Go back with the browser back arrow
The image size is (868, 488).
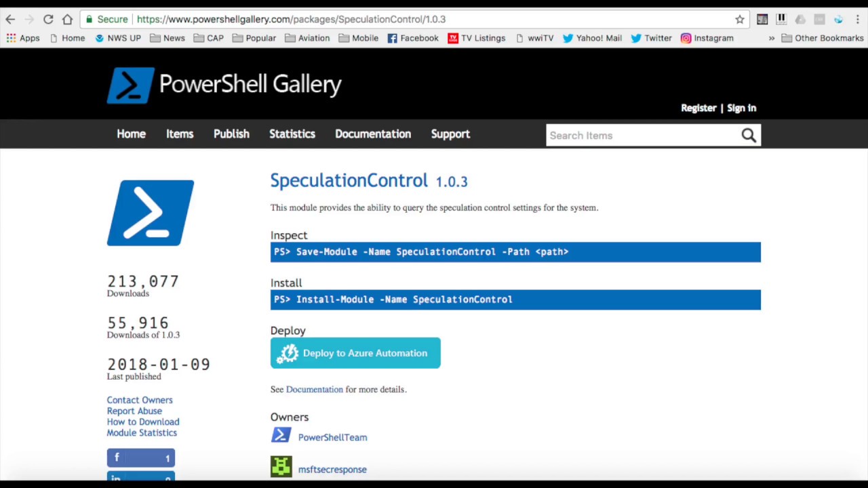pos(10,19)
